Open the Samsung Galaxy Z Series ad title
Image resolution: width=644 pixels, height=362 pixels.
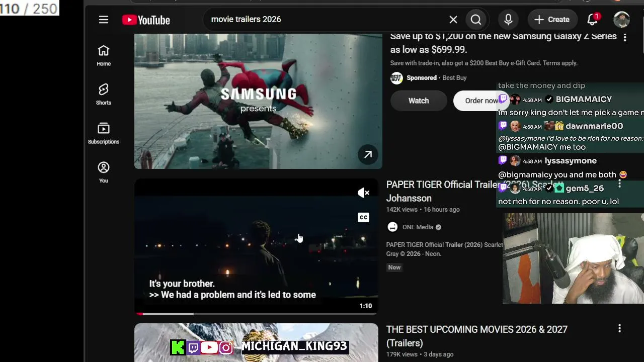point(503,43)
